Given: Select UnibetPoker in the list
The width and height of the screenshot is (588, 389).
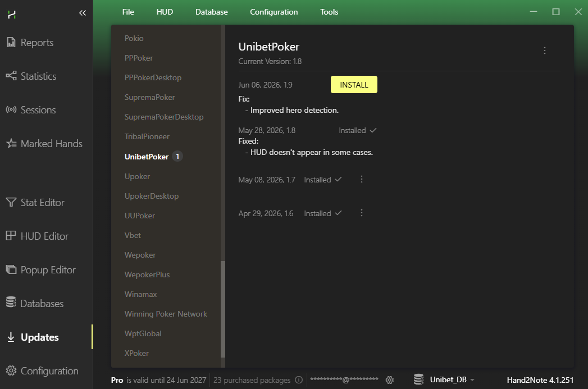Looking at the screenshot, I should 147,157.
